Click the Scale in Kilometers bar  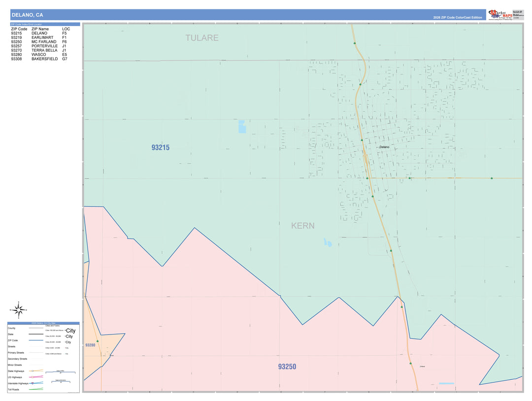coord(61,381)
